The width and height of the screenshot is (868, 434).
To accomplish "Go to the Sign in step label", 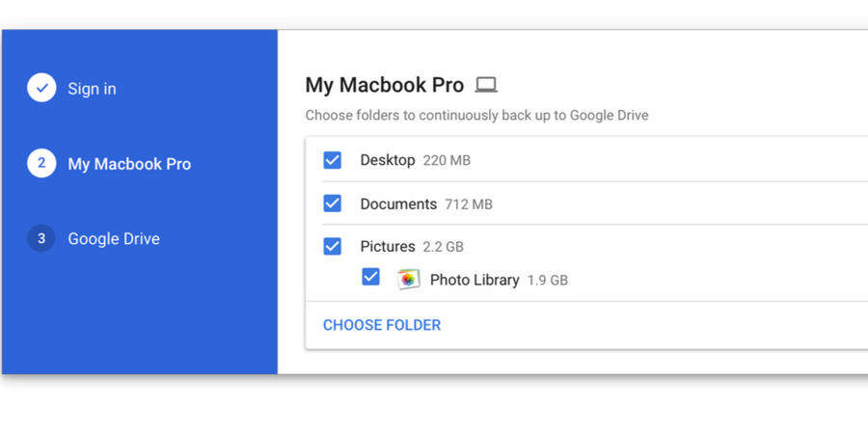I will [92, 89].
